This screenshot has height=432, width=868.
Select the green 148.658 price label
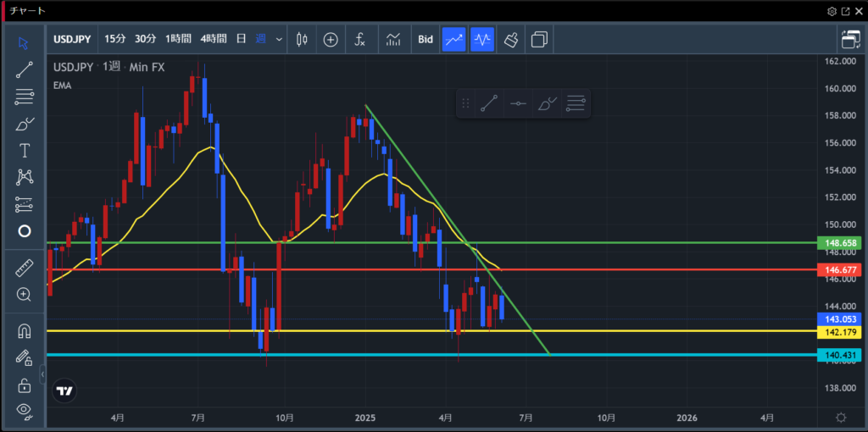point(840,243)
